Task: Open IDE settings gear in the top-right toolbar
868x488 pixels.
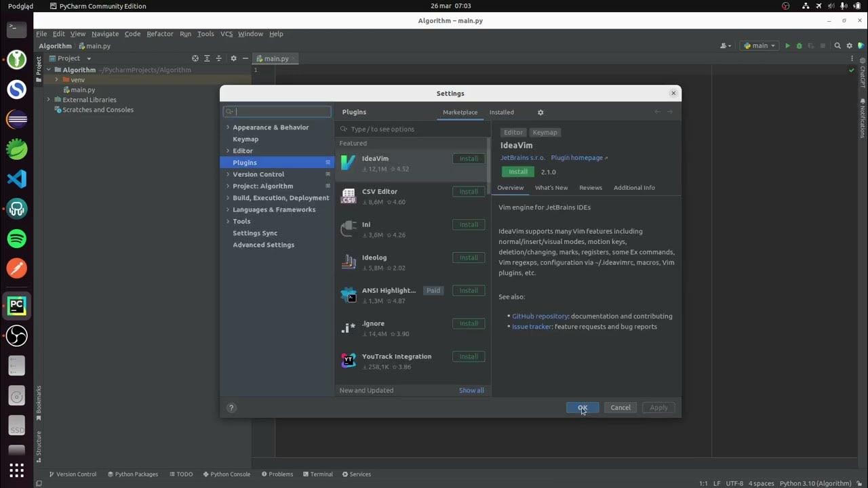Action: coord(849,46)
